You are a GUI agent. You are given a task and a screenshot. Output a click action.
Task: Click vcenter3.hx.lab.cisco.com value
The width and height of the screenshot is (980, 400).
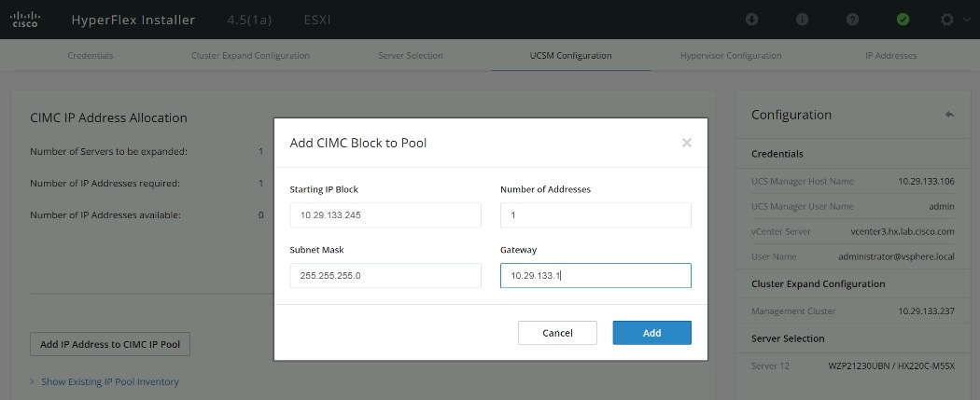pos(903,231)
